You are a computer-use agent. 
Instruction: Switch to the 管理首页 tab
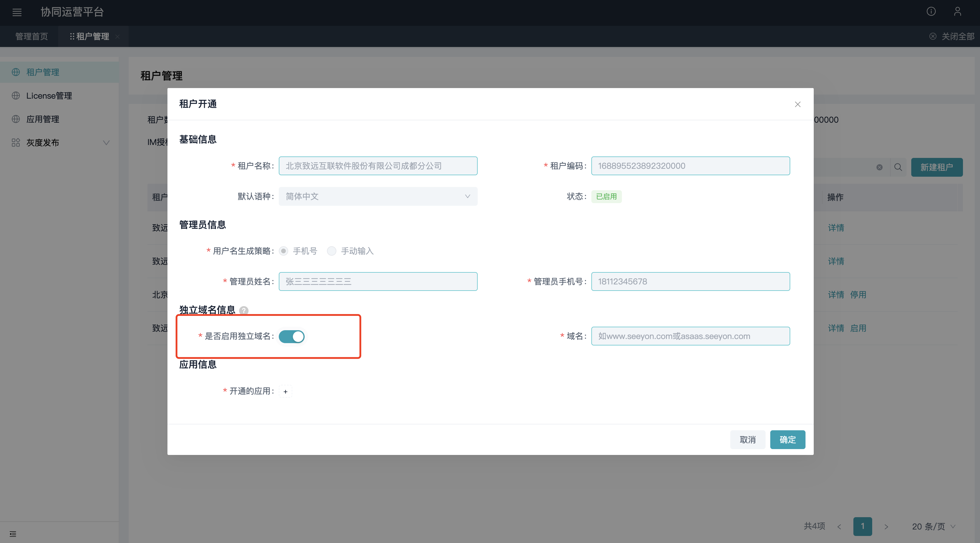[x=31, y=36]
